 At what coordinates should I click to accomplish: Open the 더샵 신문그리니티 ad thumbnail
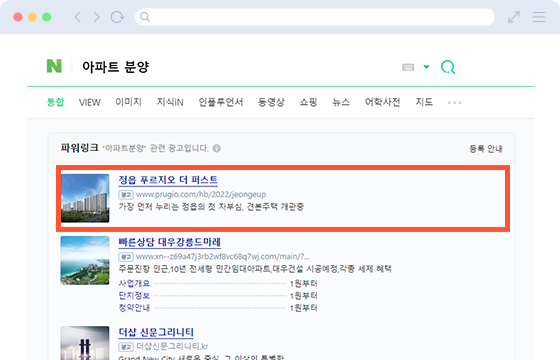[85, 343]
